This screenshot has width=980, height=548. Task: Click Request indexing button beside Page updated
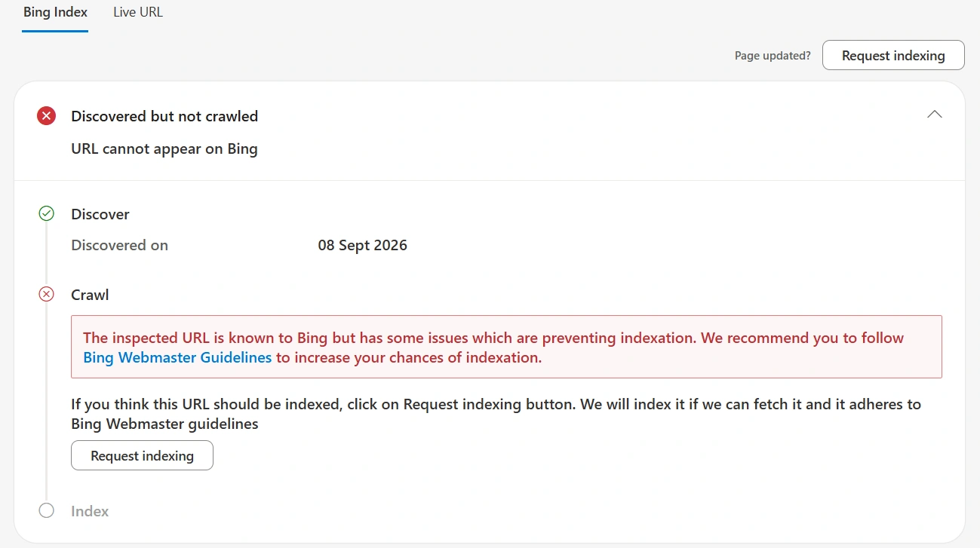pos(893,55)
